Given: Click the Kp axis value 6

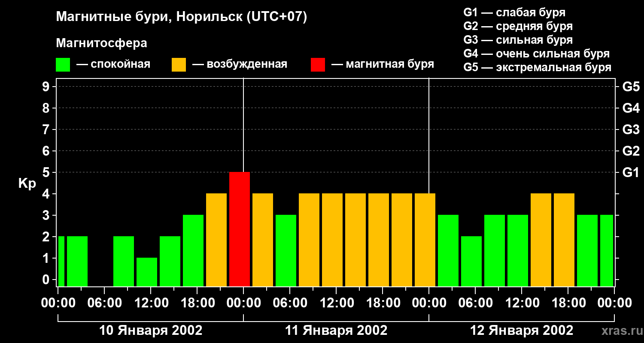Looking at the screenshot, I should tap(47, 151).
